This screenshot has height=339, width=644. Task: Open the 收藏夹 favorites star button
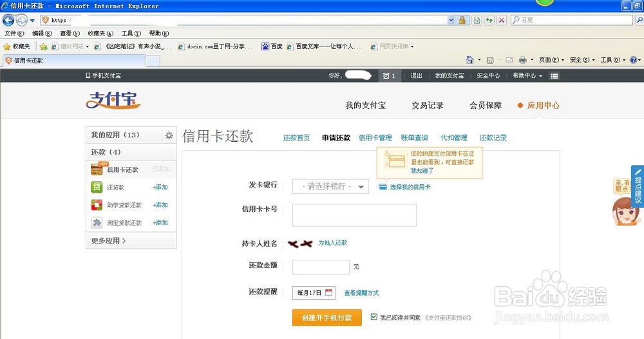[17, 46]
